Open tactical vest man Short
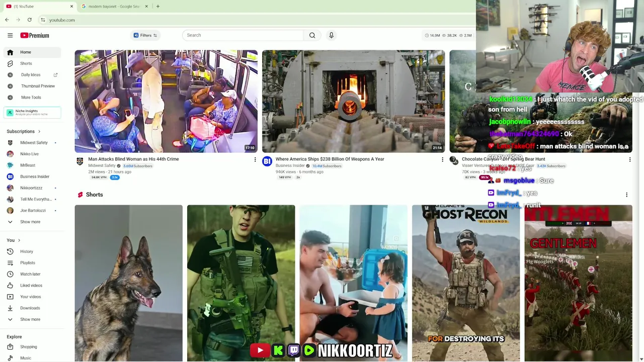Image resolution: width=644 pixels, height=362 pixels. coord(241,283)
